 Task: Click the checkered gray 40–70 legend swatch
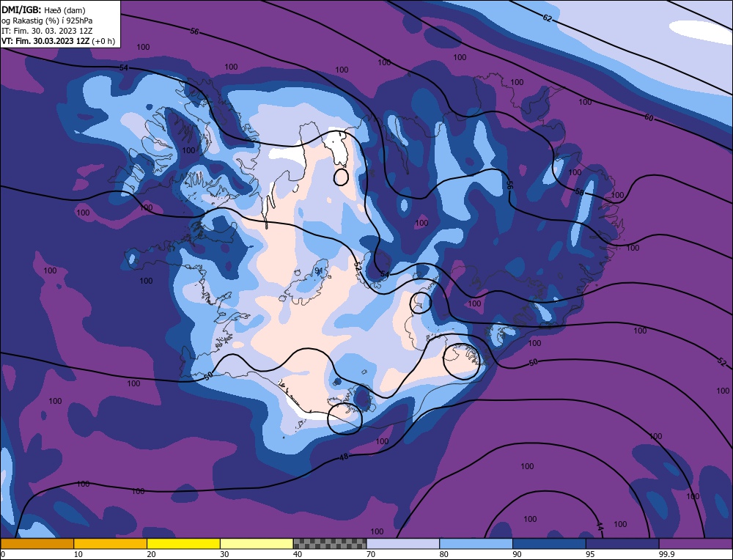330,544
